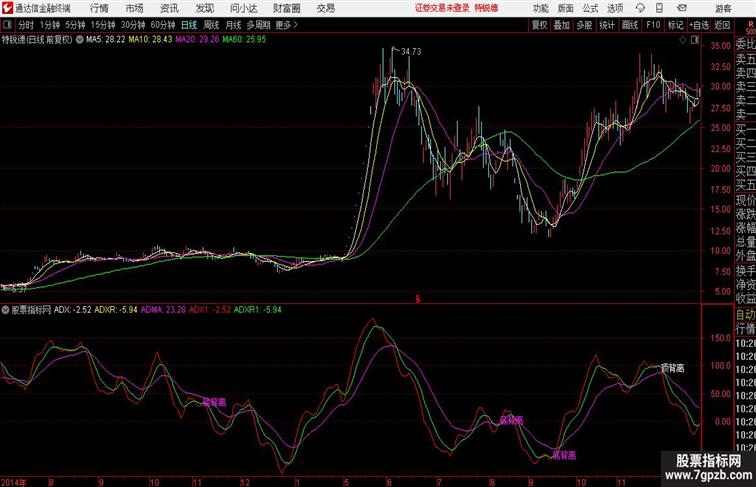
Task: Click the 多股 multi-stock button
Action: click(584, 25)
